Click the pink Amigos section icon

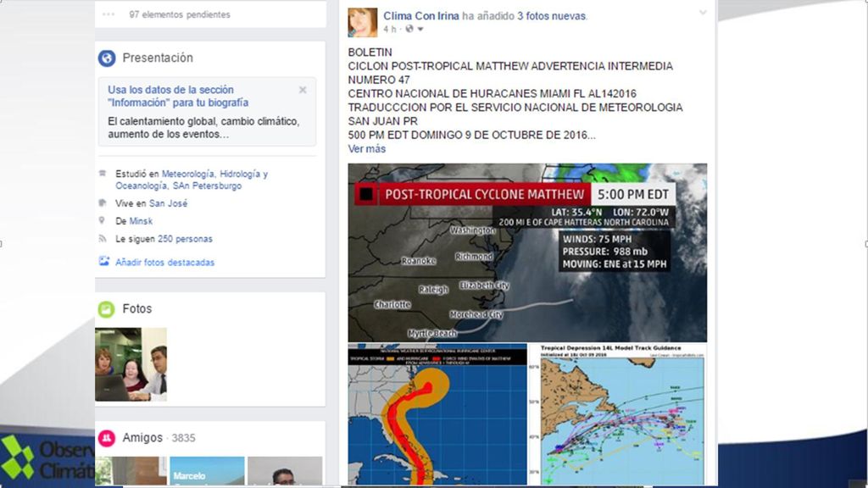click(x=106, y=438)
